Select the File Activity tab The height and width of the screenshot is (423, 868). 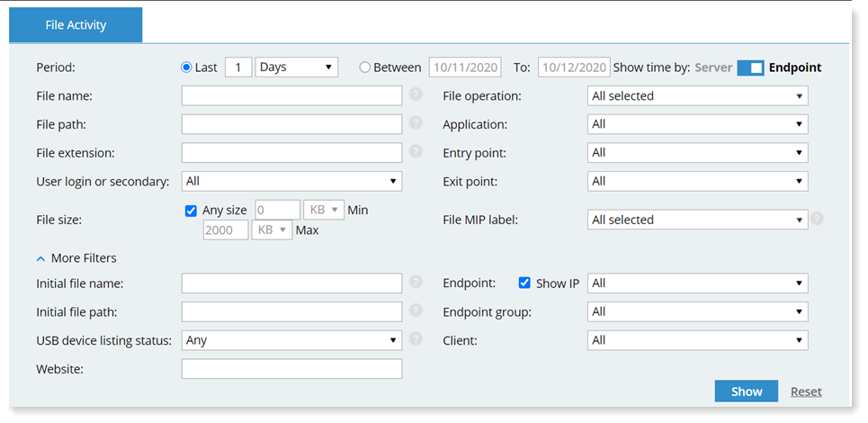(76, 25)
